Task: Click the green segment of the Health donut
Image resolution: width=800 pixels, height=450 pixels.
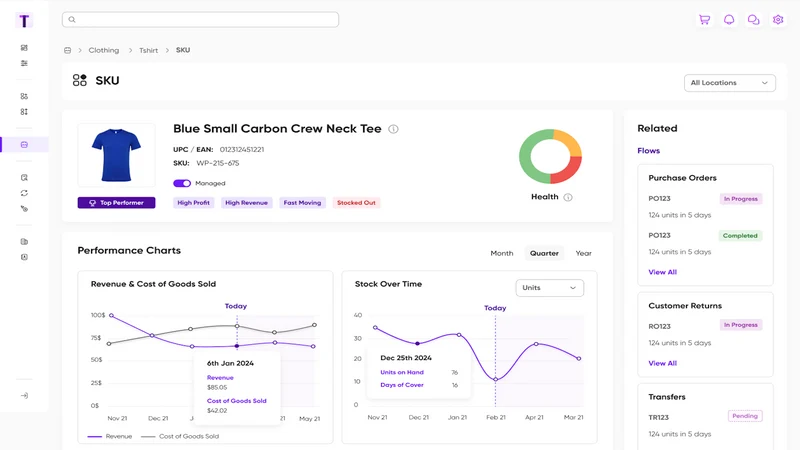Action: (x=526, y=158)
